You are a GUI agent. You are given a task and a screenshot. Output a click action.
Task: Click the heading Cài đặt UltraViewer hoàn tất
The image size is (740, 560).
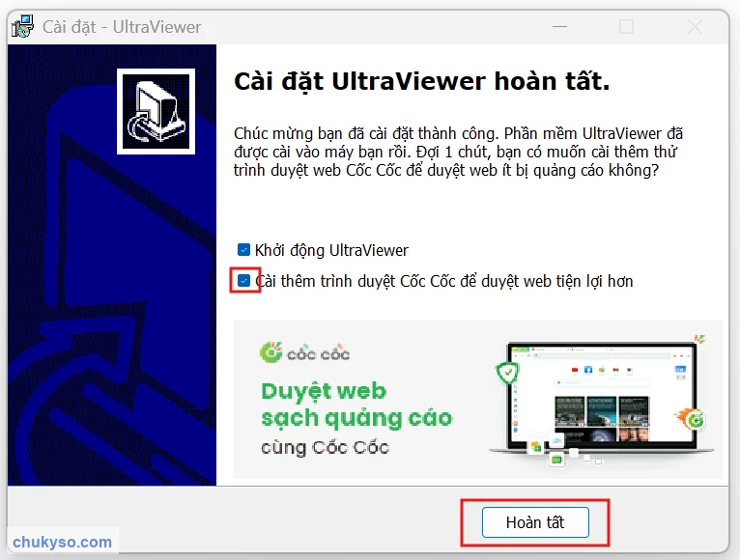coord(422,82)
